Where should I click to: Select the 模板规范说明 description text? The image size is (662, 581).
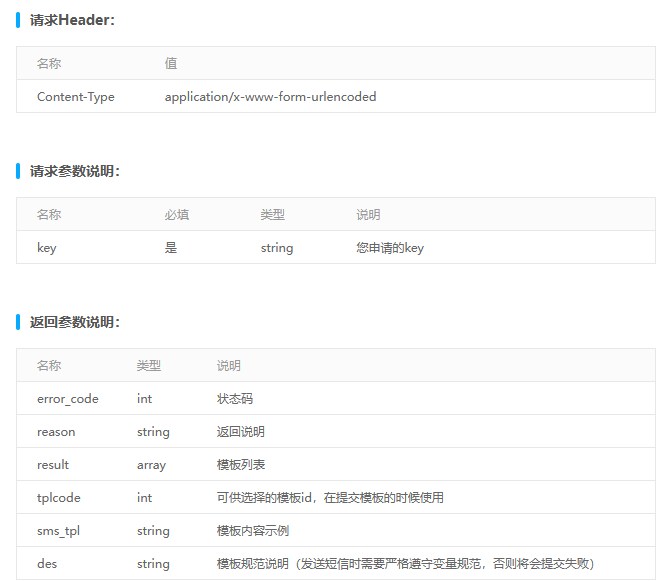(406, 564)
